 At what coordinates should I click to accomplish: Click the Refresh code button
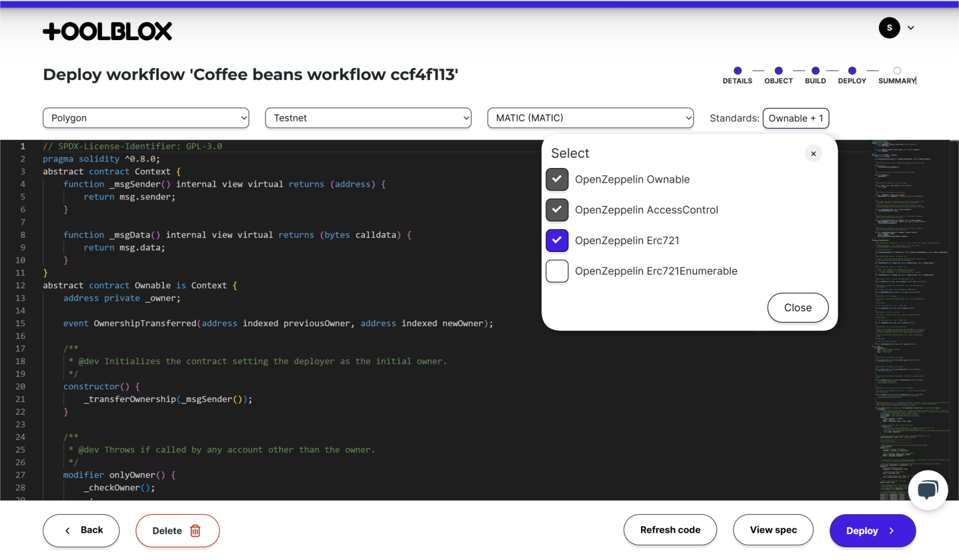coord(670,530)
